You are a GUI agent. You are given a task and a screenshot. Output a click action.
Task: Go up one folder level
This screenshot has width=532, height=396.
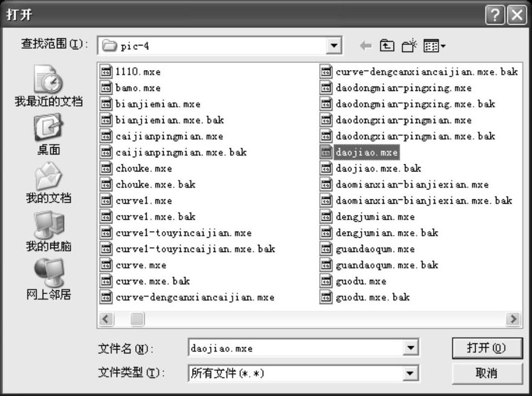click(x=387, y=46)
